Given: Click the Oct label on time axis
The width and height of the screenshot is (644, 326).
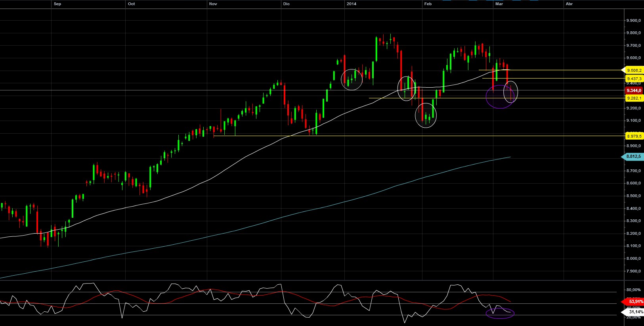Looking at the screenshot, I should [132, 4].
